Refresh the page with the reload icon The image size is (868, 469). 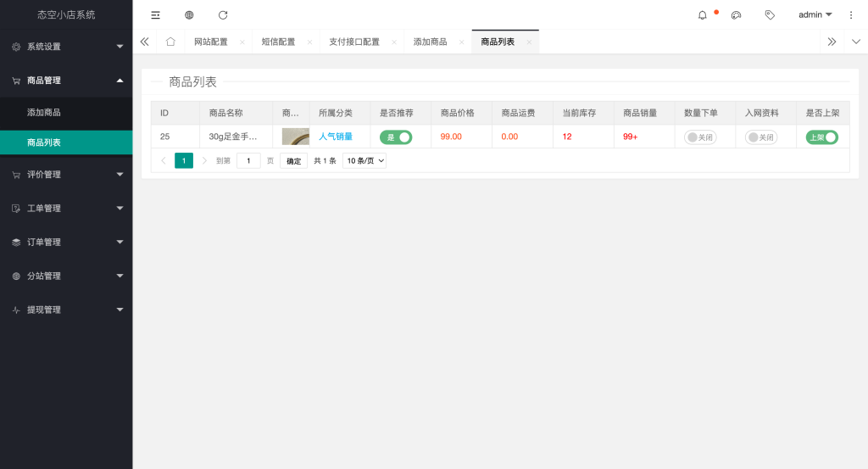click(x=223, y=15)
